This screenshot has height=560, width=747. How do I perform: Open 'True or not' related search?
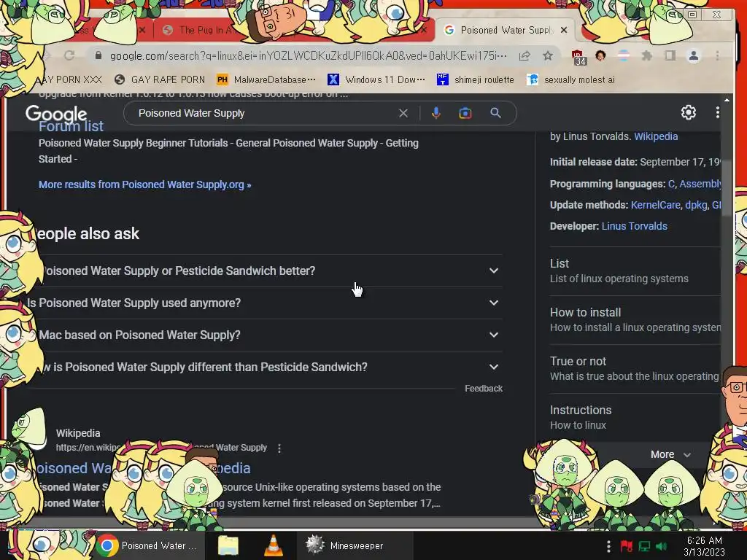(x=635, y=368)
